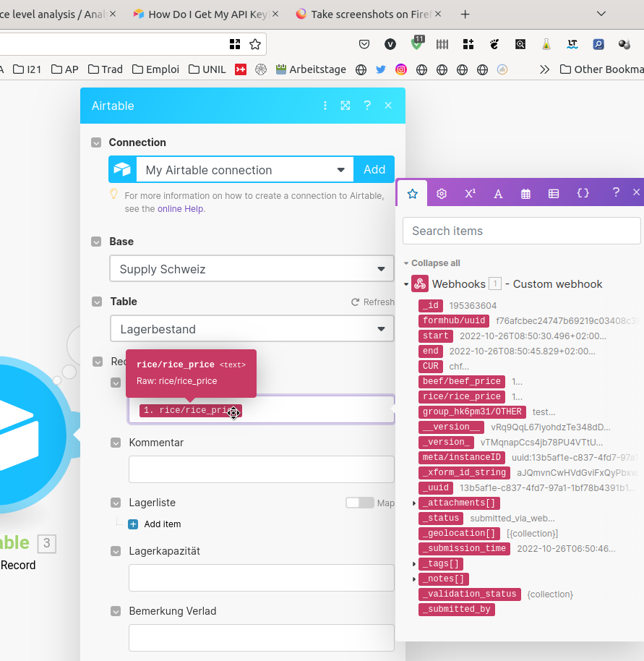Expand the Airtable panel to fullscreen
Viewport: 644px width, 661px height.
[345, 106]
